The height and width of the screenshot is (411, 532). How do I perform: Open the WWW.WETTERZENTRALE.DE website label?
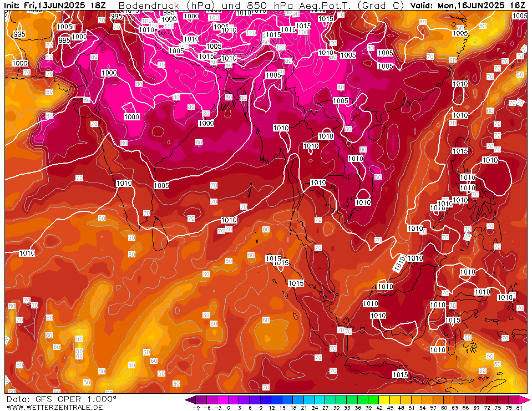click(54, 407)
